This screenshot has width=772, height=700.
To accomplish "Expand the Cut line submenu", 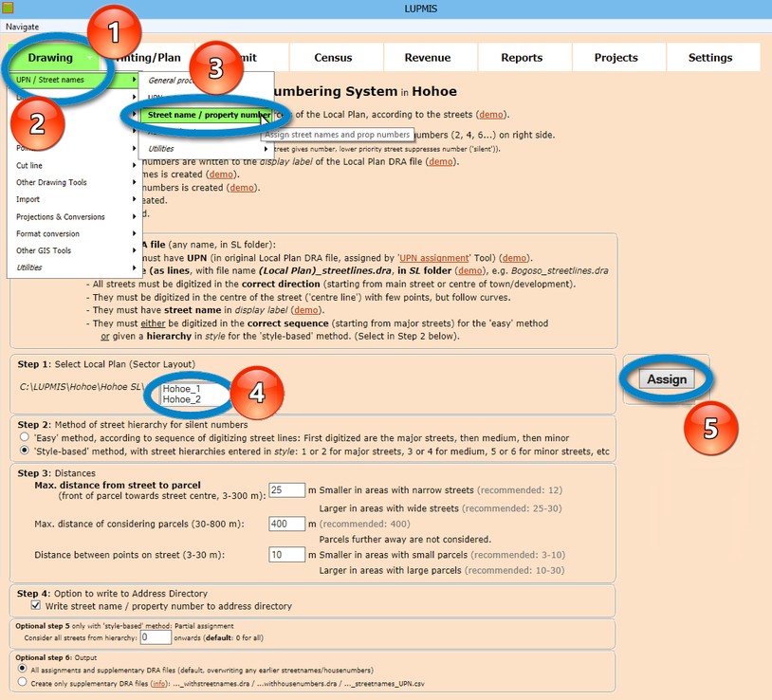I will coord(75,165).
